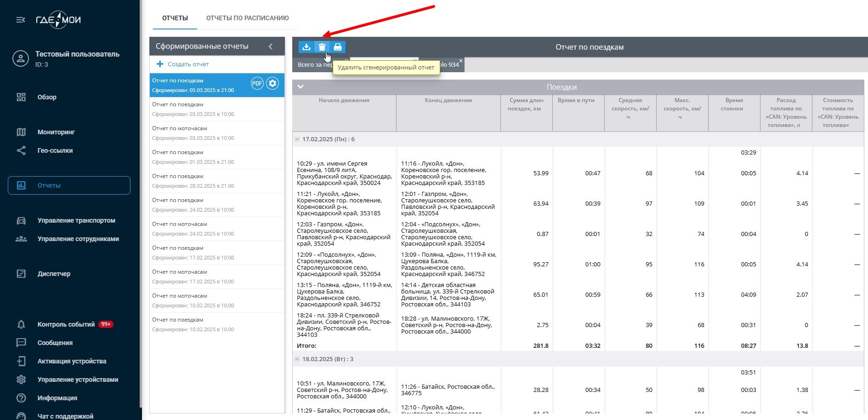Viewport: 868px width, 420px height.
Task: Open settings gear of selected report
Action: click(x=272, y=84)
